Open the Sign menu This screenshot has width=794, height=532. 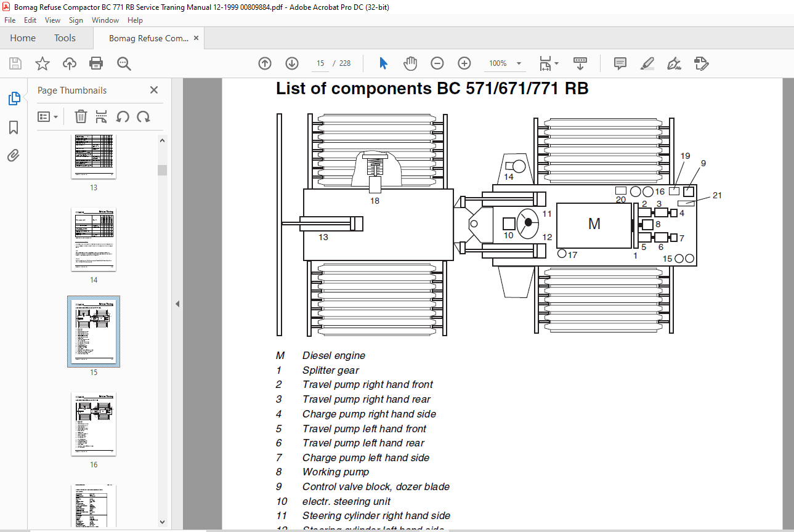(76, 20)
